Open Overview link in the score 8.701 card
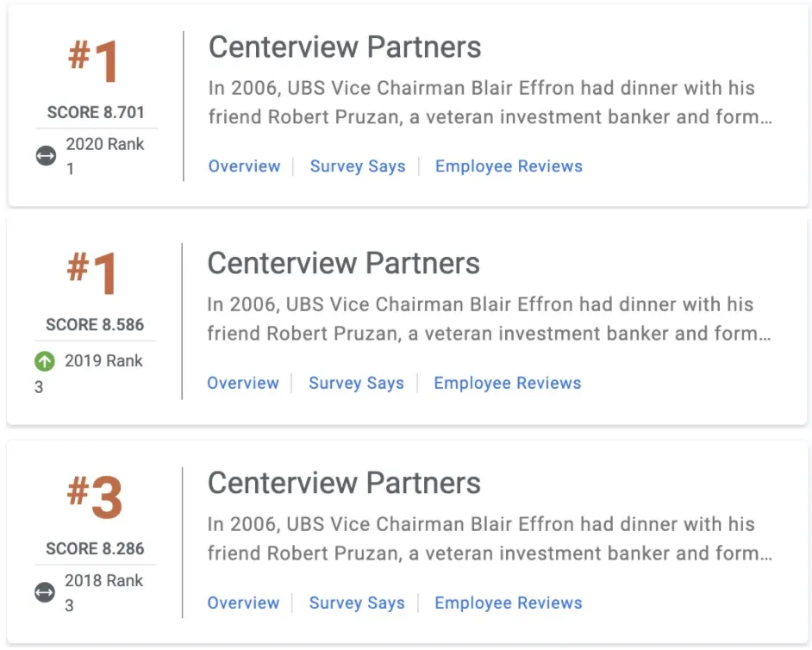 click(x=245, y=166)
